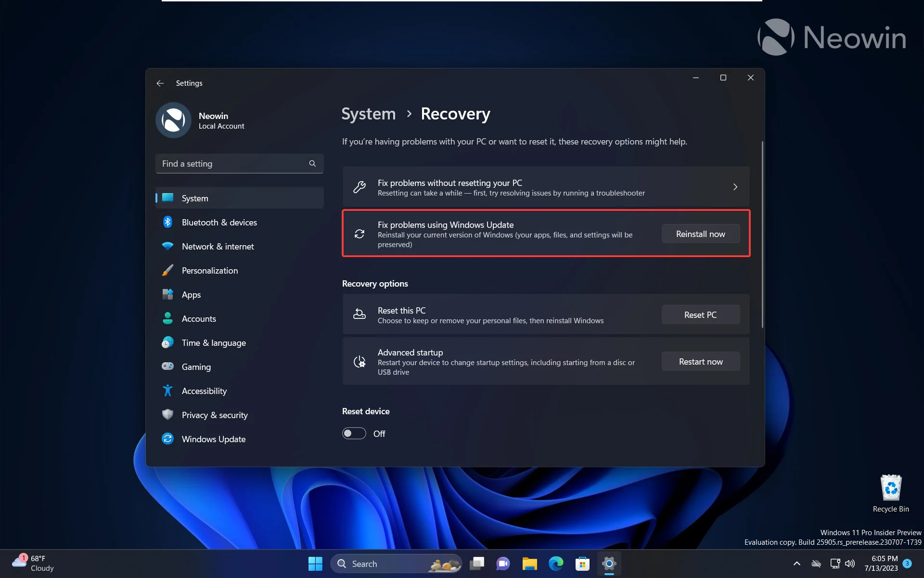Click Restart now for Advanced startup
This screenshot has height=578, width=924.
coord(701,361)
